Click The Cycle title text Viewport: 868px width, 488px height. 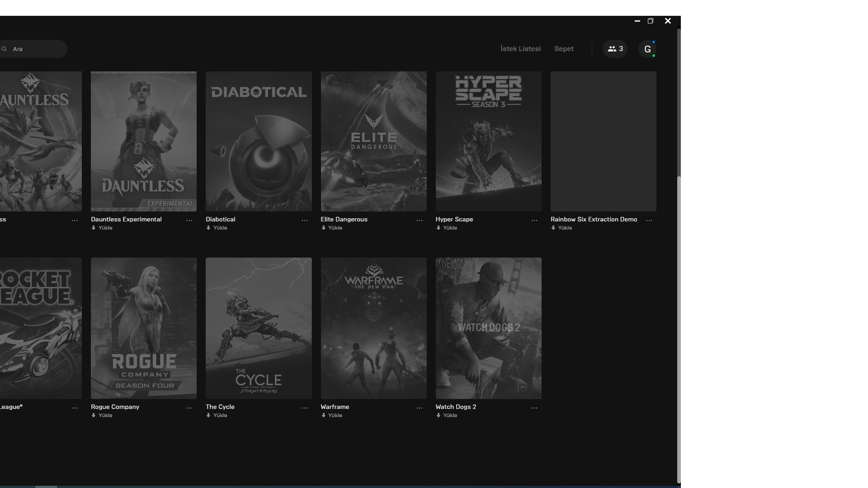pos(220,407)
